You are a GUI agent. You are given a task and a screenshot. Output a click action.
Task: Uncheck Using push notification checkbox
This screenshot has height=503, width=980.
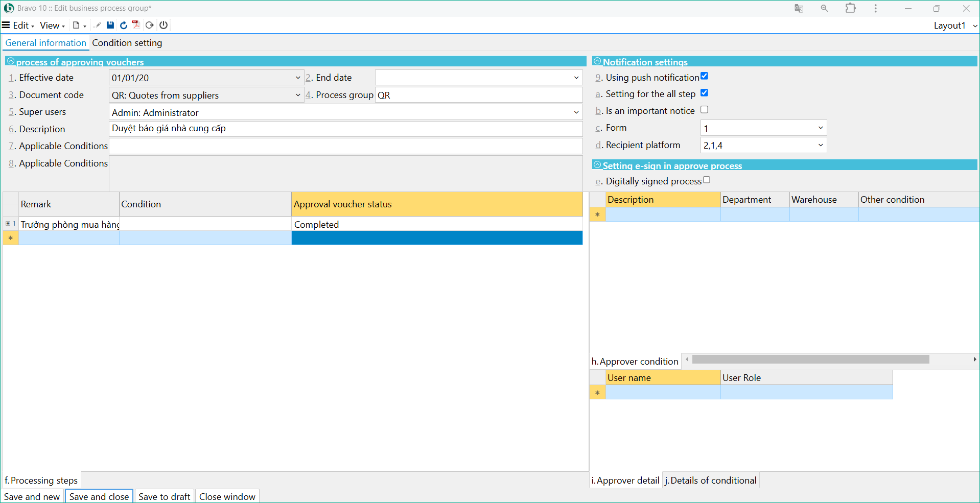pos(704,76)
